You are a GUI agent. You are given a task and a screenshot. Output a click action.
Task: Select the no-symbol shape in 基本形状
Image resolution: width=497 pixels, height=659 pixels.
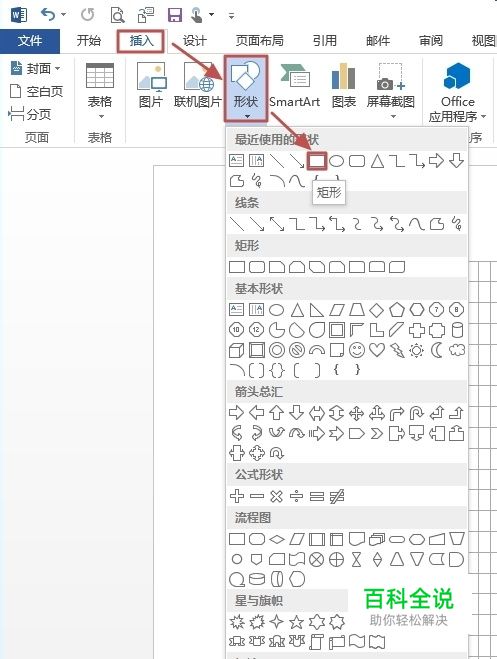[297, 350]
